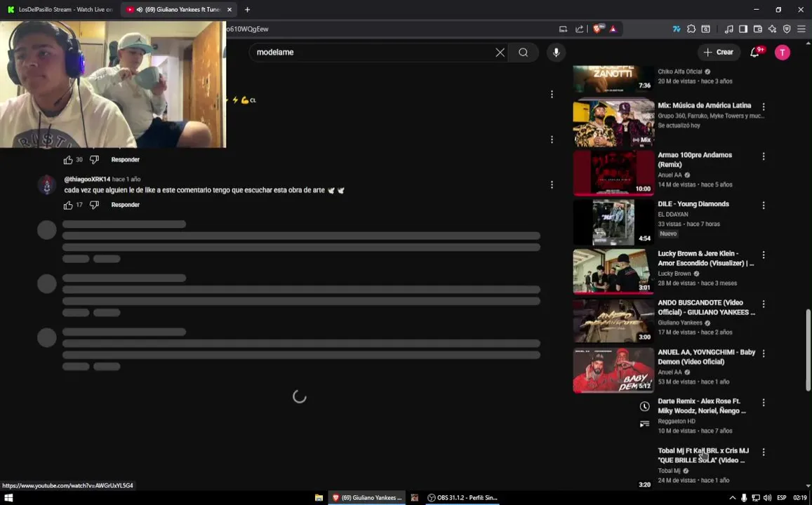
Task: Open thiagooXRK14's profile avatar
Action: tap(46, 184)
